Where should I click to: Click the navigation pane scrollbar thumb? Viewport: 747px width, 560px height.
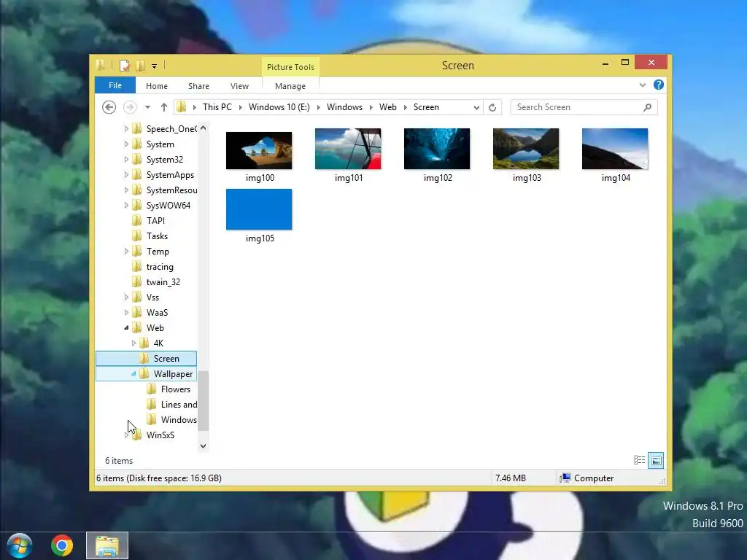204,401
